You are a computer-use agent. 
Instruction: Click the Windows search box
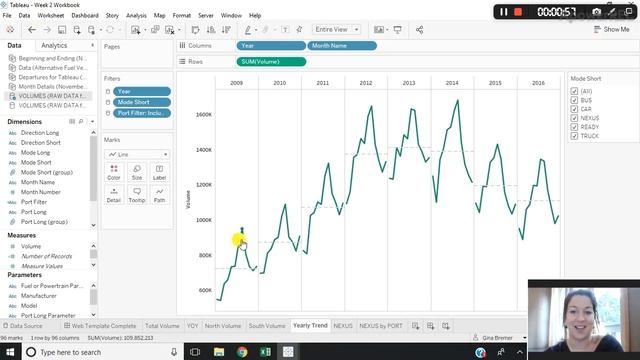(x=102, y=352)
